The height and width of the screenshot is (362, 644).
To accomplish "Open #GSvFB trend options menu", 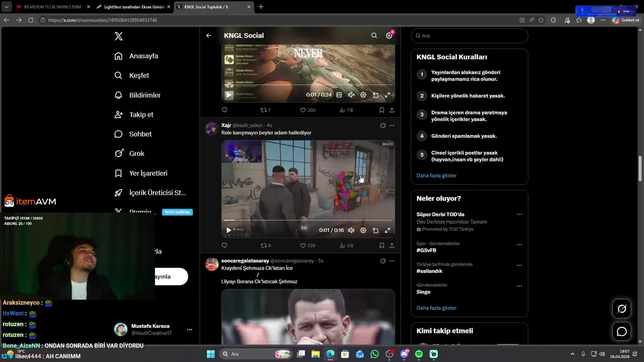I will pos(519,244).
